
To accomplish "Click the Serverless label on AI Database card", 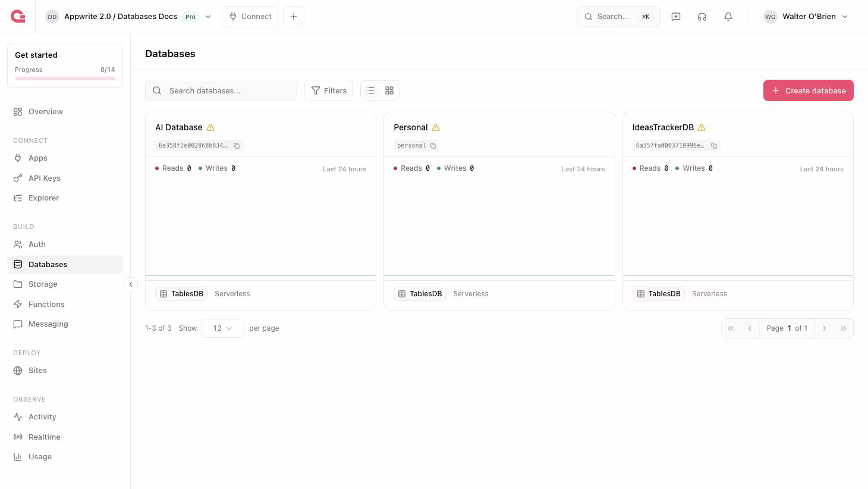I will pyautogui.click(x=232, y=294).
